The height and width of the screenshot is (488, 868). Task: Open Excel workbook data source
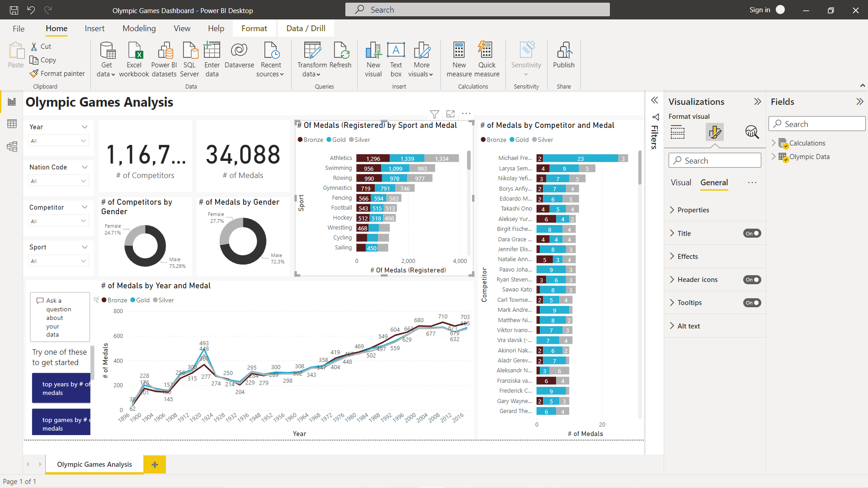point(134,51)
